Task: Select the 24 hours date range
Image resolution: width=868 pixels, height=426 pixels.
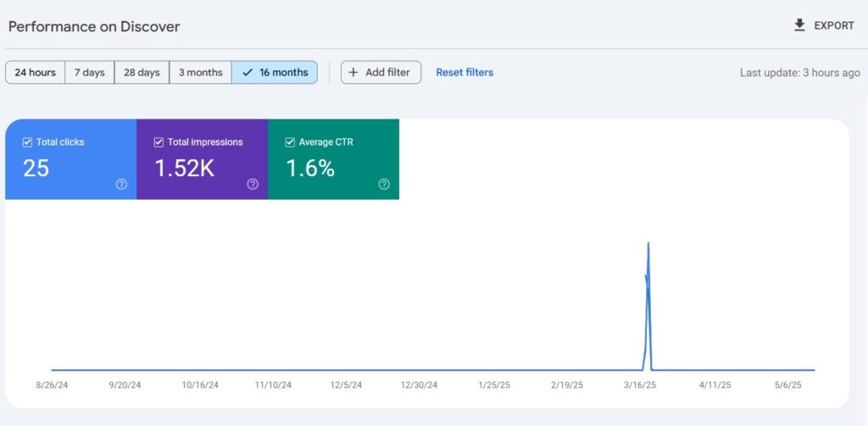Action: (36, 73)
